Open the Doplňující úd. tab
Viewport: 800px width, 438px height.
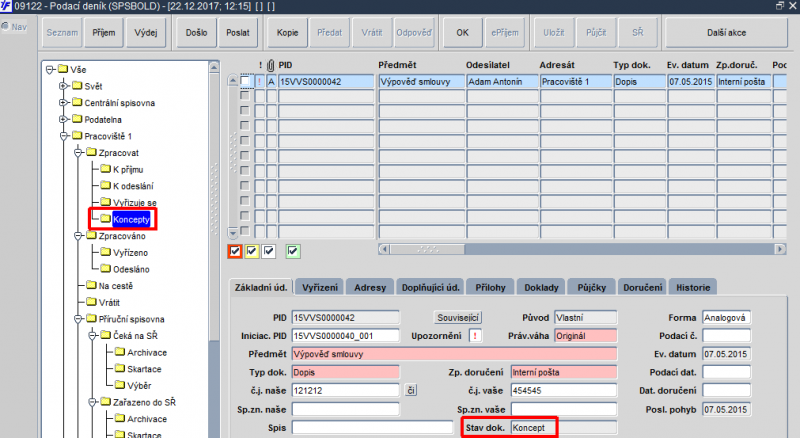click(x=430, y=287)
